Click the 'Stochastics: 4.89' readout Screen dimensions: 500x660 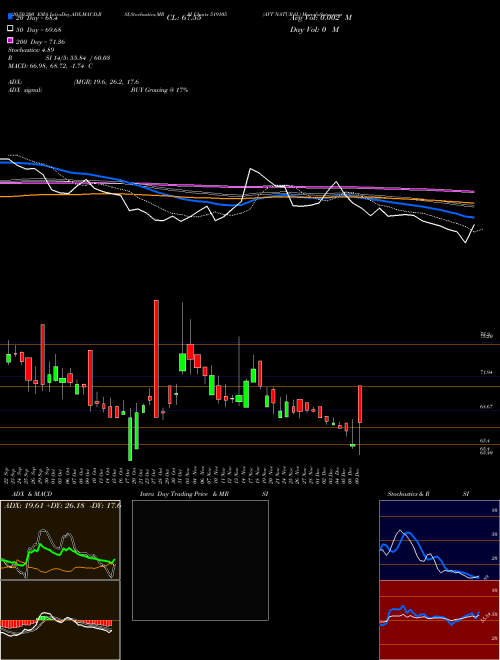[x=31, y=50]
